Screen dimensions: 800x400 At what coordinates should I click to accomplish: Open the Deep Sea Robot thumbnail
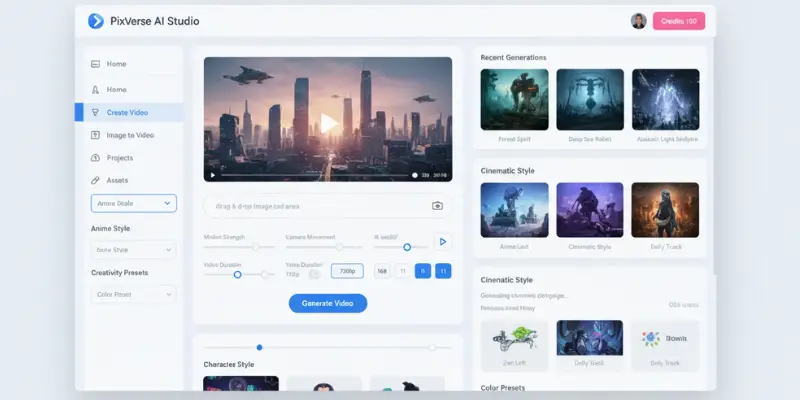pos(590,99)
